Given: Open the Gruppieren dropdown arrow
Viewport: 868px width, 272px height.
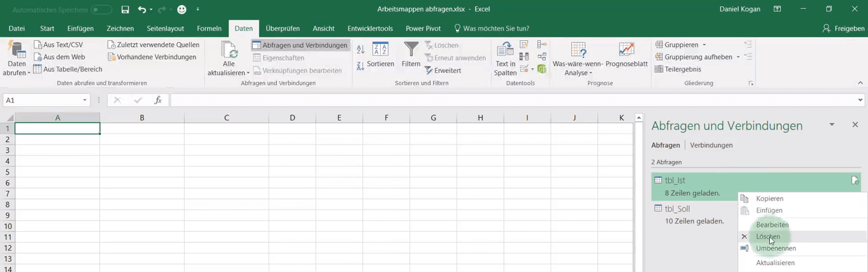Looking at the screenshot, I should (x=704, y=45).
